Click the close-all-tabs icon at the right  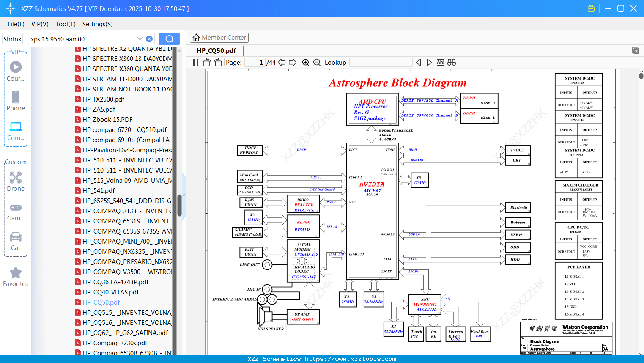pyautogui.click(x=636, y=50)
